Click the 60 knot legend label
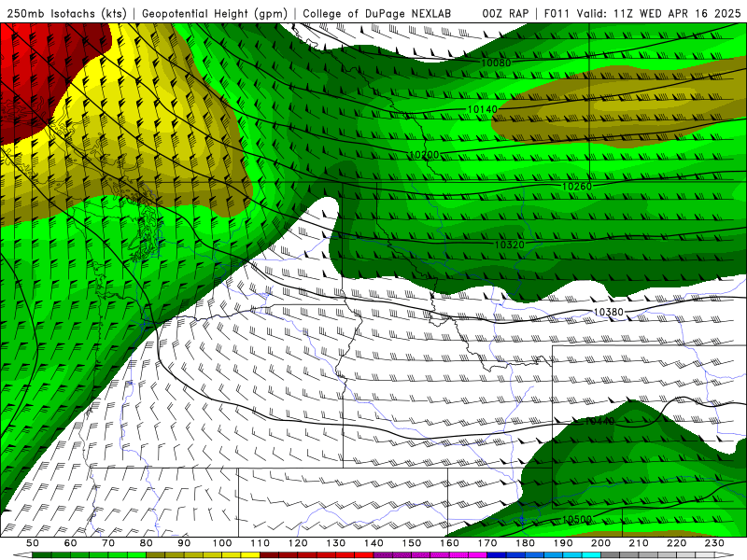Viewport: 747px width, 560px height. 71,543
